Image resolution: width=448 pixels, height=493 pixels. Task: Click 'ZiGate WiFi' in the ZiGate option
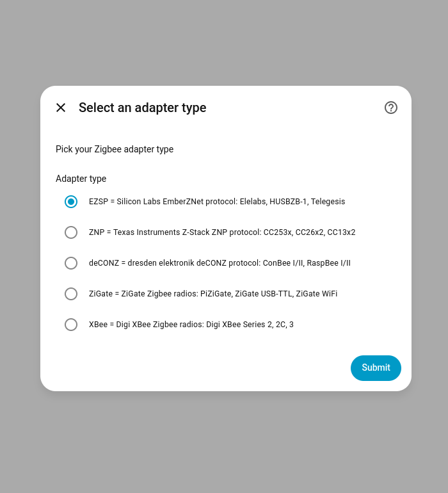[x=316, y=294]
